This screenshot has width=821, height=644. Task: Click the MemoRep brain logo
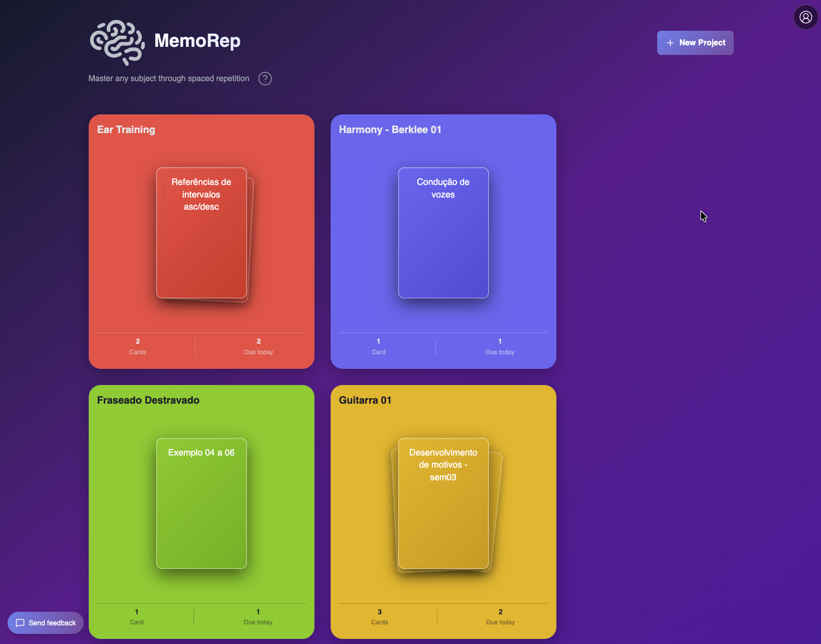click(116, 40)
